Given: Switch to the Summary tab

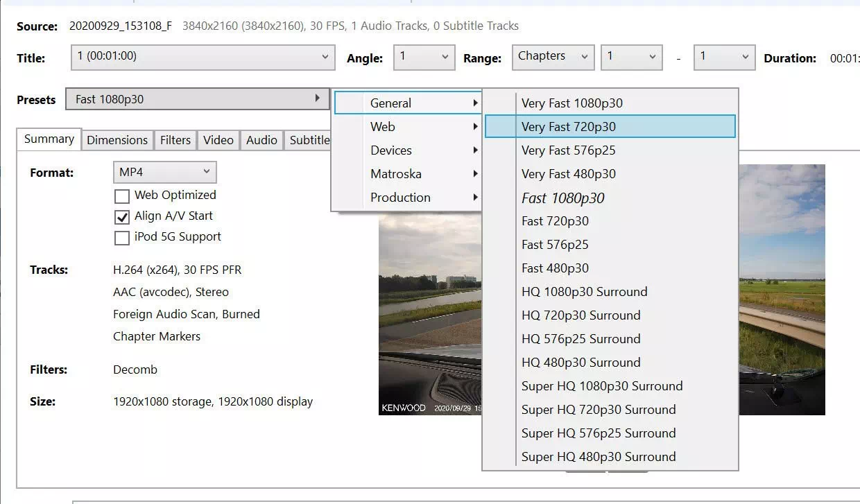Looking at the screenshot, I should [x=49, y=139].
